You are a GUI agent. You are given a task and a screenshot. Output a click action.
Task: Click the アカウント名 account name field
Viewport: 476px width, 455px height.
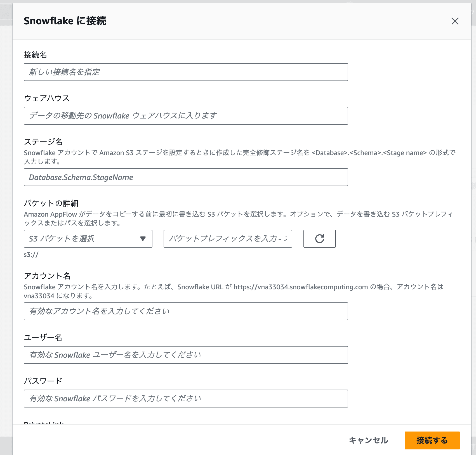(186, 311)
